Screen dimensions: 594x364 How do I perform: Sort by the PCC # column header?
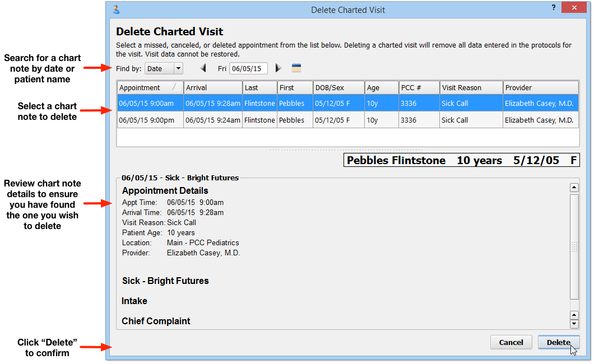[419, 88]
